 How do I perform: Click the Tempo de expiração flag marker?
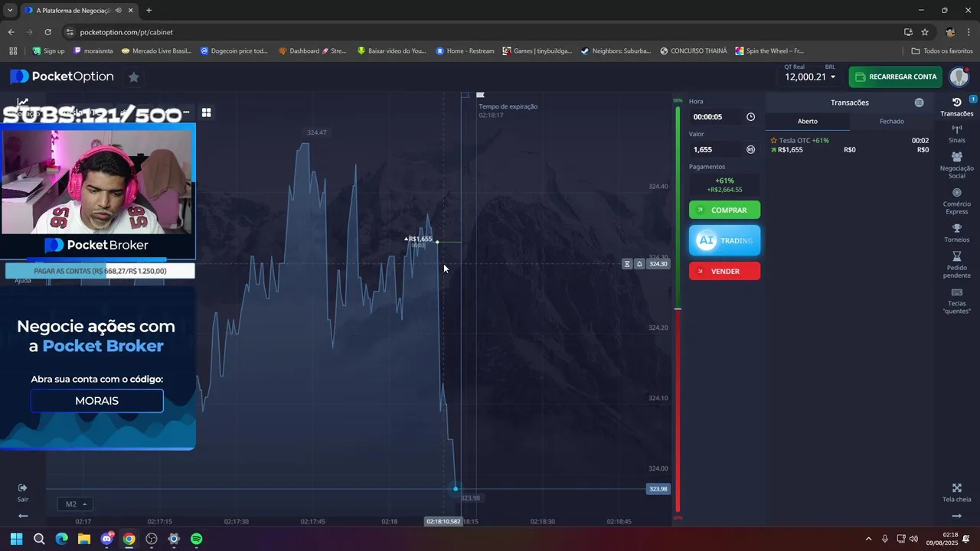click(481, 96)
